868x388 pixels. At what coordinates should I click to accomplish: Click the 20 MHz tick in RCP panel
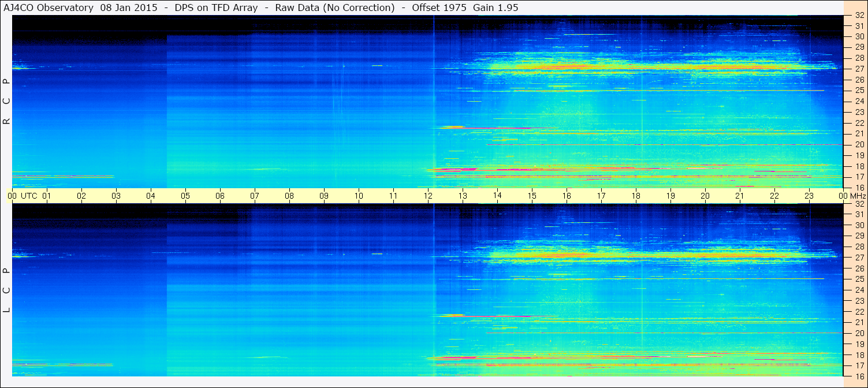(859, 144)
